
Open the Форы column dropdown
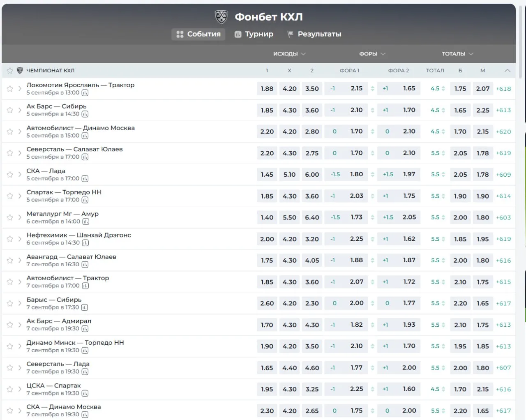(x=372, y=54)
